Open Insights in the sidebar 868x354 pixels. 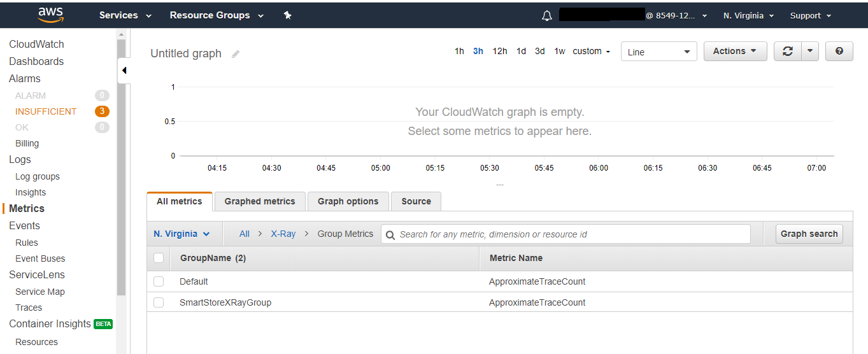click(x=31, y=192)
